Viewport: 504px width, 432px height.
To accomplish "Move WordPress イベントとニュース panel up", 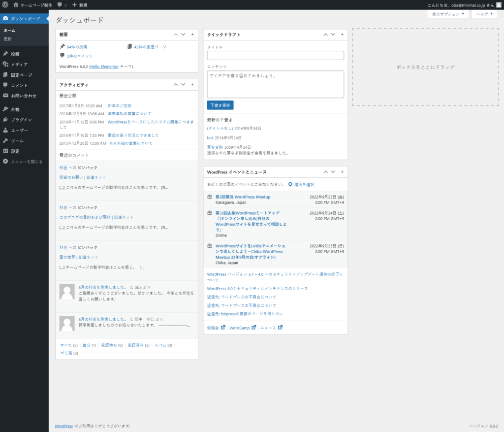I will (325, 172).
